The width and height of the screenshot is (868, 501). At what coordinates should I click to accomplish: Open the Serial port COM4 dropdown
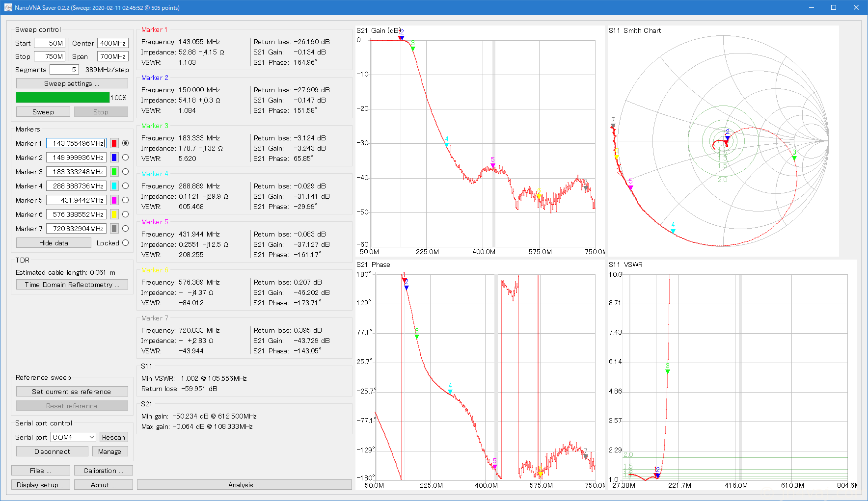click(74, 437)
